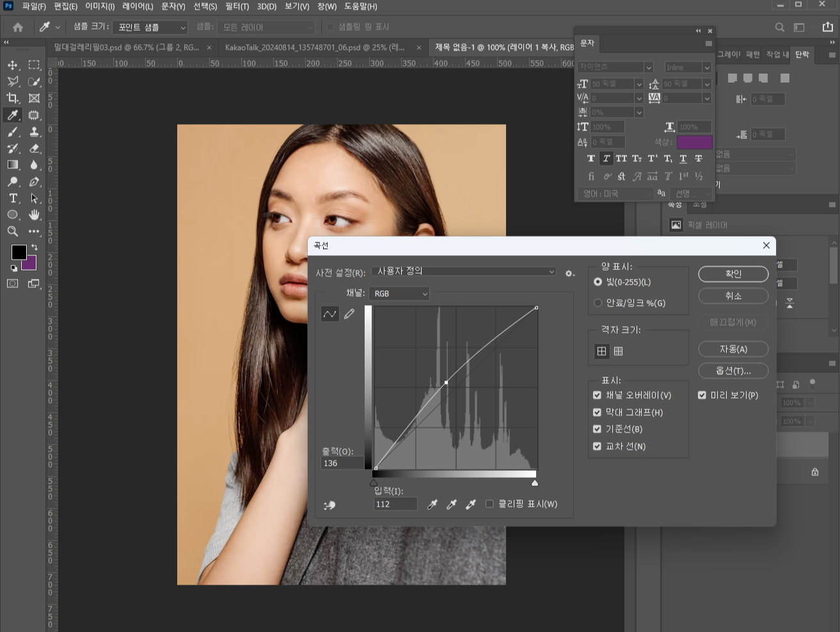Select the Path Selection tool
The height and width of the screenshot is (632, 840).
pyautogui.click(x=34, y=198)
